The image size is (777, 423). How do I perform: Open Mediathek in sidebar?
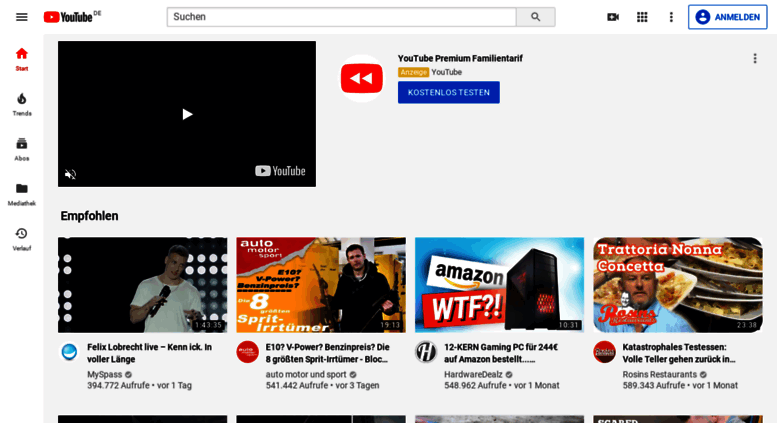coord(22,194)
